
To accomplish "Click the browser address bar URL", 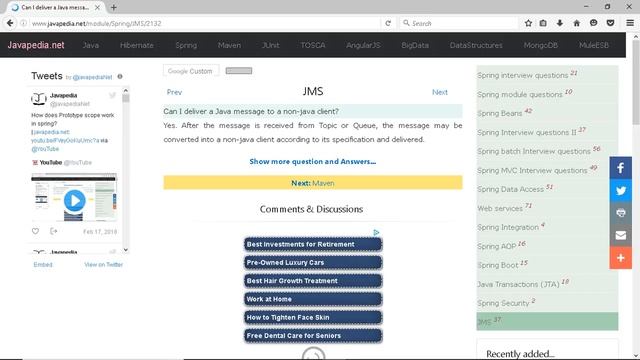I will [x=204, y=23].
